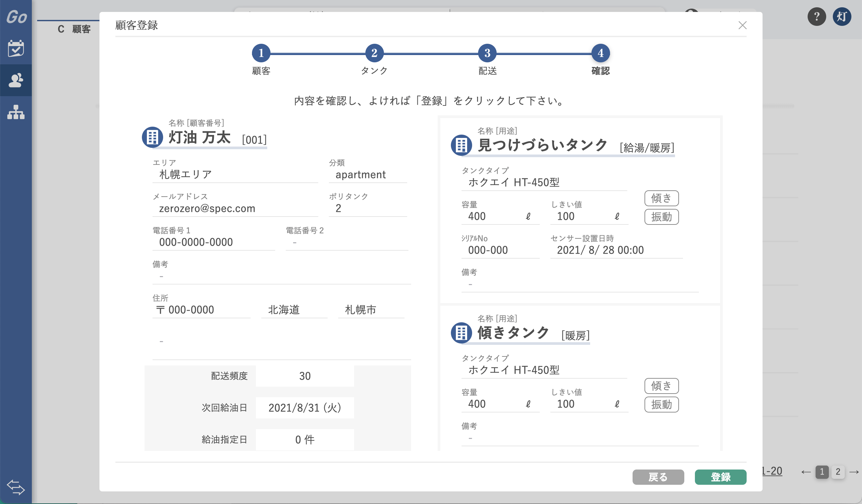The width and height of the screenshot is (862, 504).
Task: Click the customer number [001]
Action: coord(254,140)
